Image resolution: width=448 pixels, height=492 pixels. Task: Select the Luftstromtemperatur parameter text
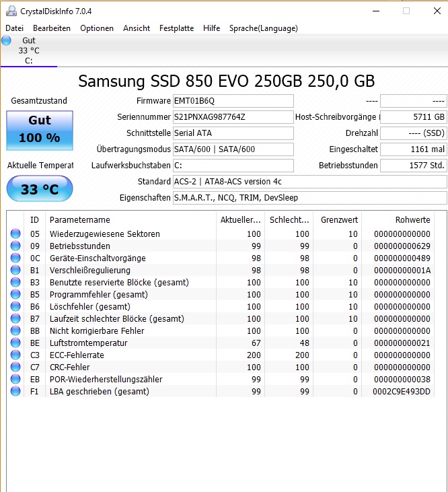pos(88,343)
